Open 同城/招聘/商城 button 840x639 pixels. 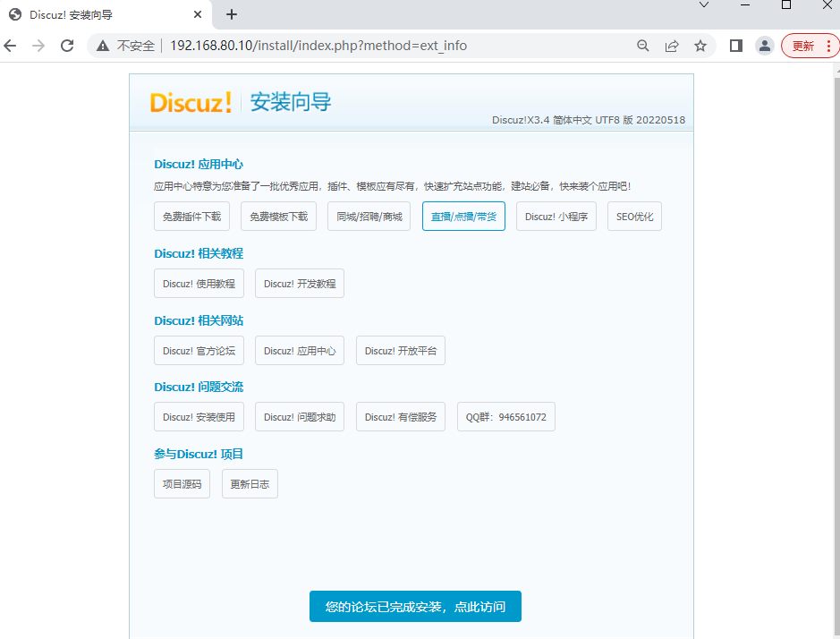click(369, 217)
